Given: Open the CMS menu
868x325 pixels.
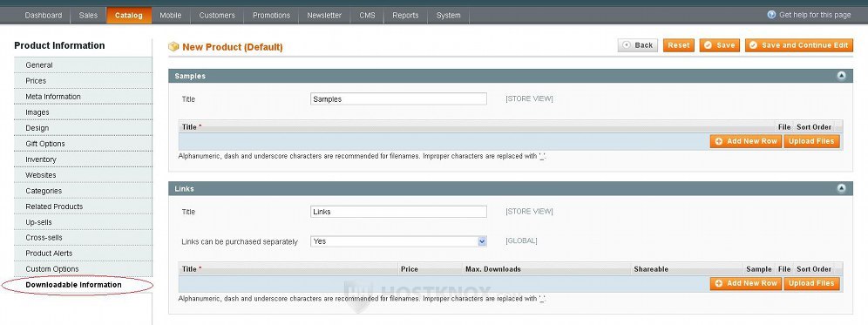Looking at the screenshot, I should [367, 16].
